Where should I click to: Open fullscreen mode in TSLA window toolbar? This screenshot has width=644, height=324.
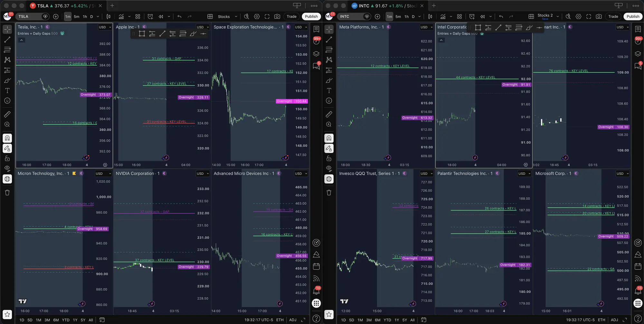[267, 16]
